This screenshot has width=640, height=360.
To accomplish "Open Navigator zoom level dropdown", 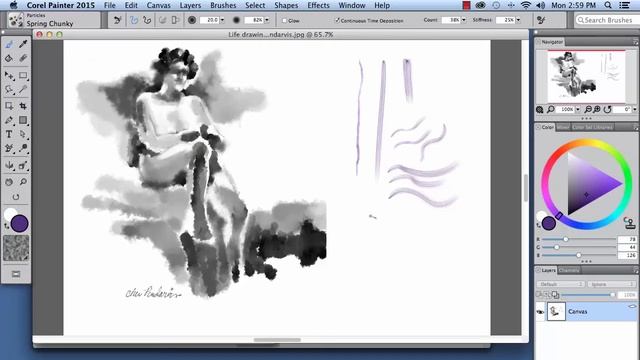I will (x=577, y=109).
